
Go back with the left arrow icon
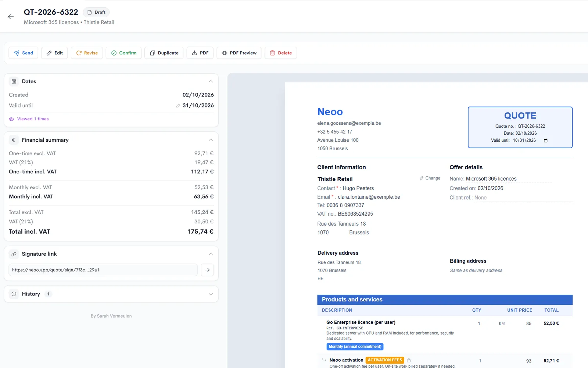[x=11, y=17]
